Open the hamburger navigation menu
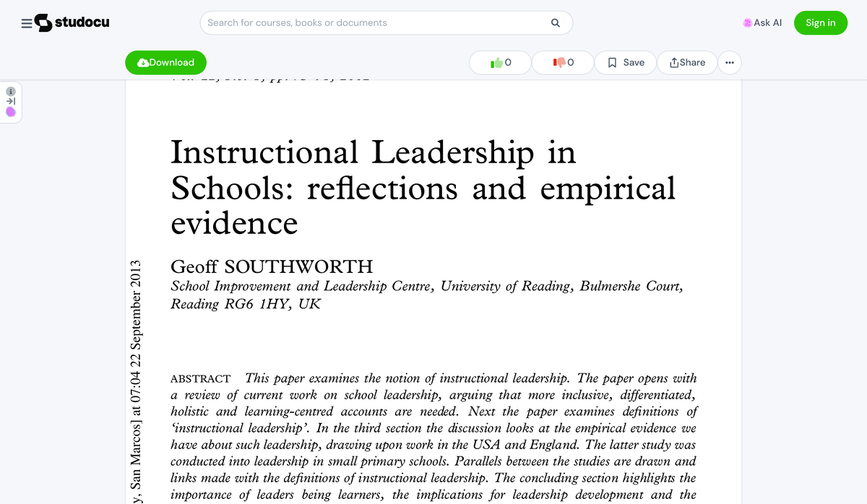The width and height of the screenshot is (867, 504). tap(26, 22)
